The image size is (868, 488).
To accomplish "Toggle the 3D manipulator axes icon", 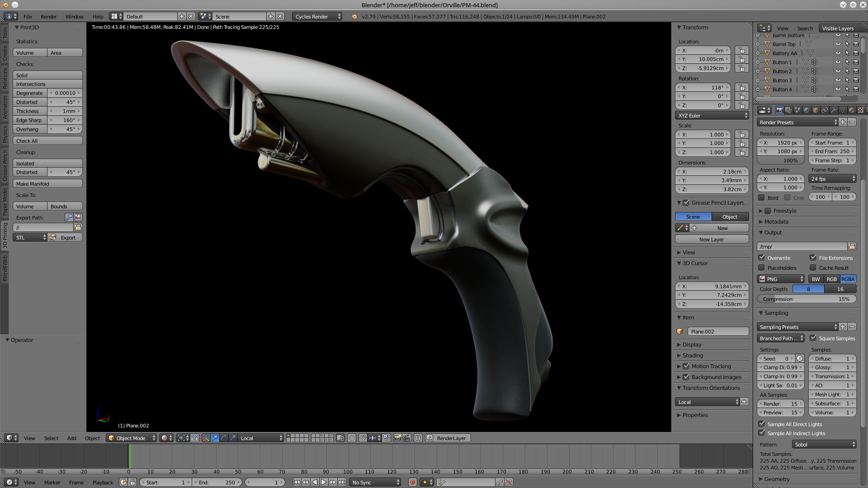I will point(206,438).
